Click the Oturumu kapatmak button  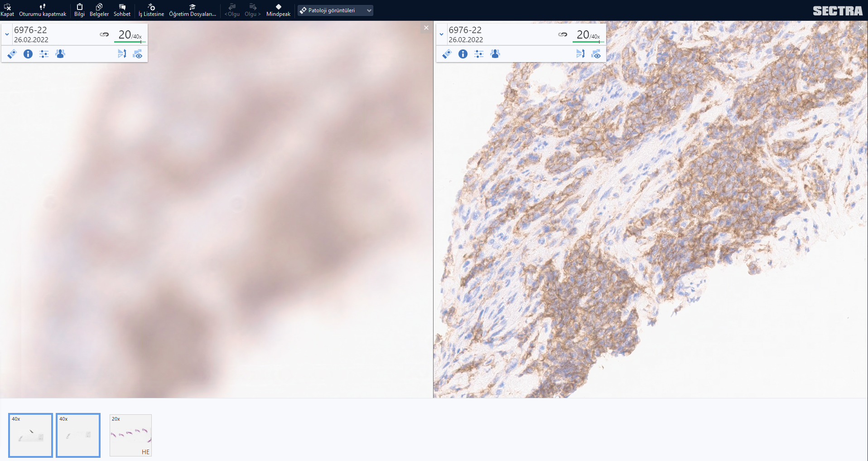click(x=43, y=10)
